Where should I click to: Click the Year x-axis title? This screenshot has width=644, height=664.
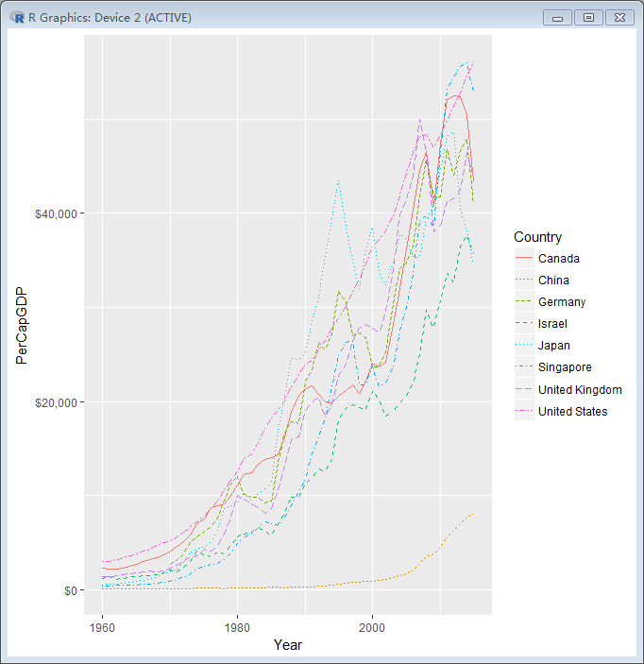click(288, 645)
